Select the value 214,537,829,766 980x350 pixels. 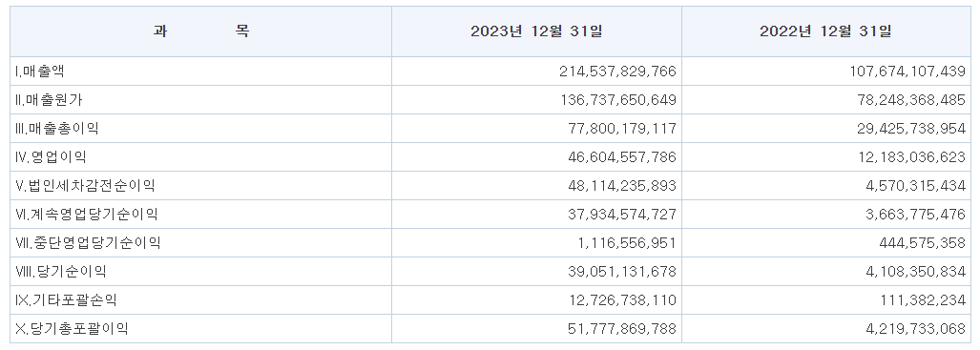click(x=617, y=72)
